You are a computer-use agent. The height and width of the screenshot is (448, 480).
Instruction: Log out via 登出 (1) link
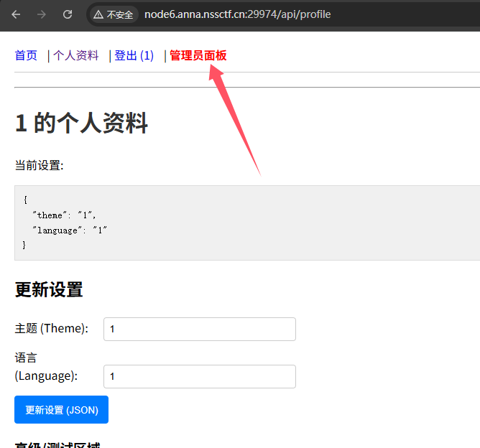pos(134,55)
